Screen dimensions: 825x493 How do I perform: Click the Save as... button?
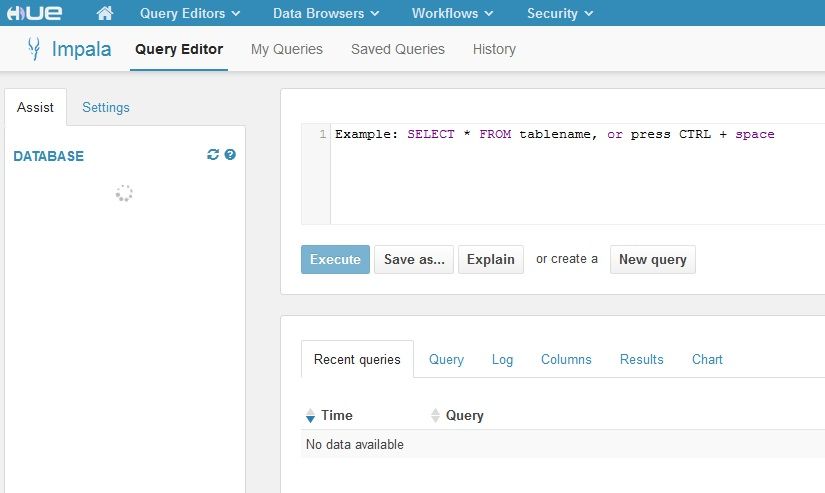pos(414,259)
